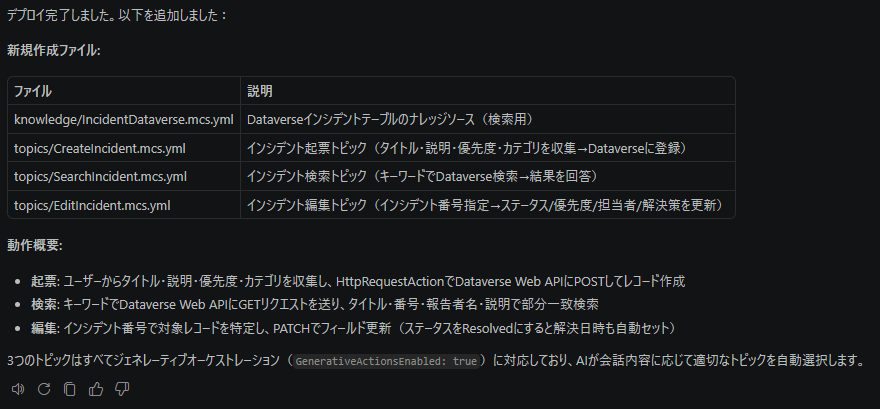This screenshot has height=409, width=880.
Task: Select topics/CreateIncident.mcs.yml file cell
Action: (100, 148)
